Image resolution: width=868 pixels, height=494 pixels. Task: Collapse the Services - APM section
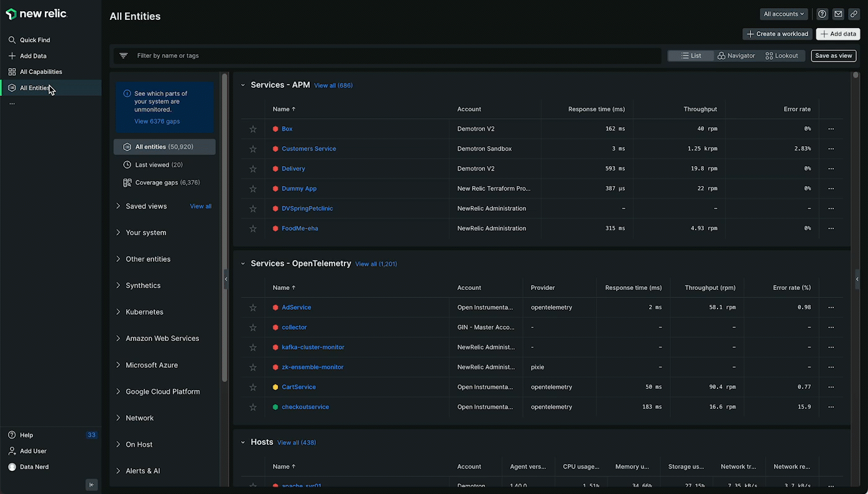(x=243, y=85)
